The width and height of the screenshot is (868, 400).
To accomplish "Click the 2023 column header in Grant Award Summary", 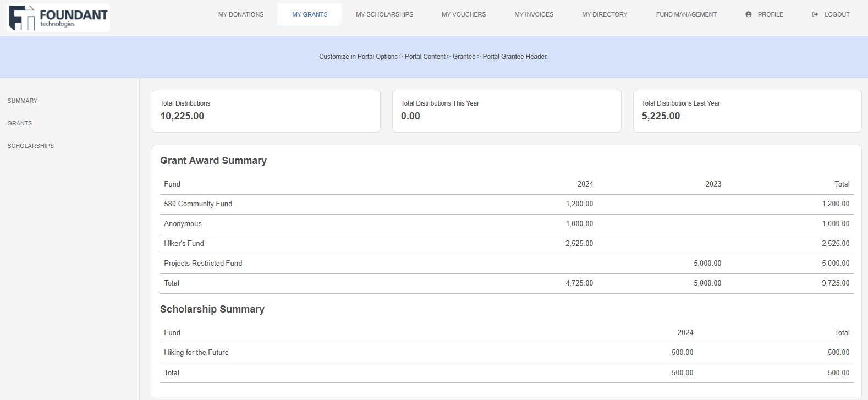I will pyautogui.click(x=713, y=184).
